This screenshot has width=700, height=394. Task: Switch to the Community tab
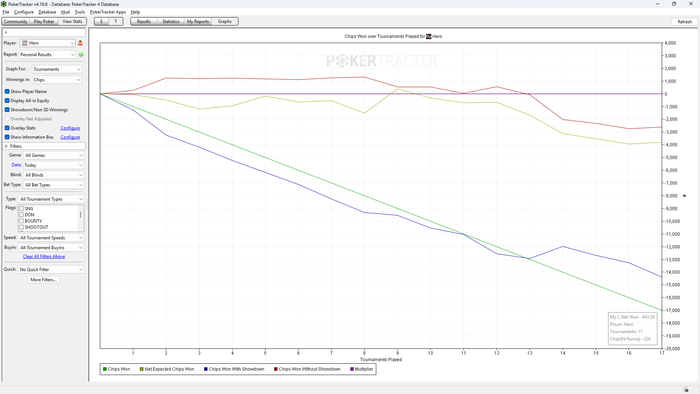tap(16, 21)
